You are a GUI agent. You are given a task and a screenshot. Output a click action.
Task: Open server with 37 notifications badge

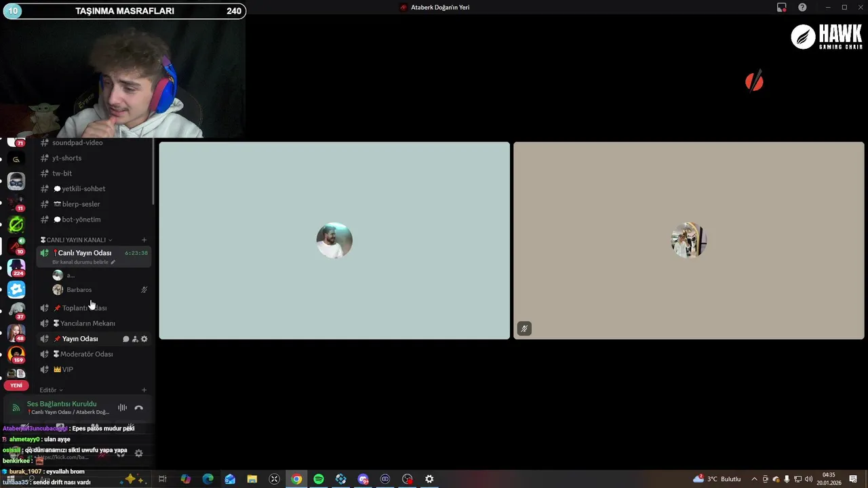point(16,311)
